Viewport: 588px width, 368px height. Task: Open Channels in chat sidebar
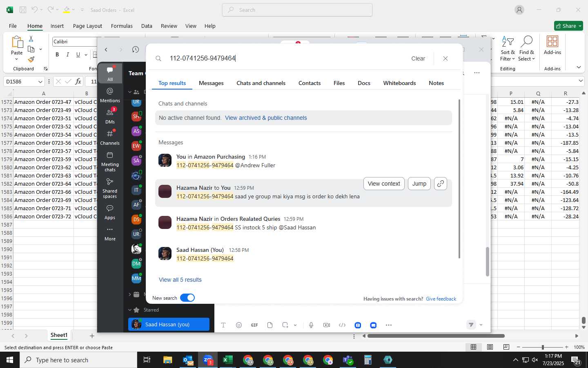click(110, 137)
